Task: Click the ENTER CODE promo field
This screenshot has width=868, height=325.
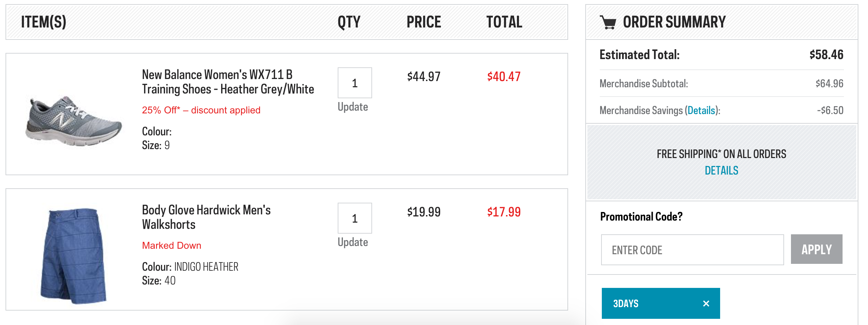Action: pos(692,250)
